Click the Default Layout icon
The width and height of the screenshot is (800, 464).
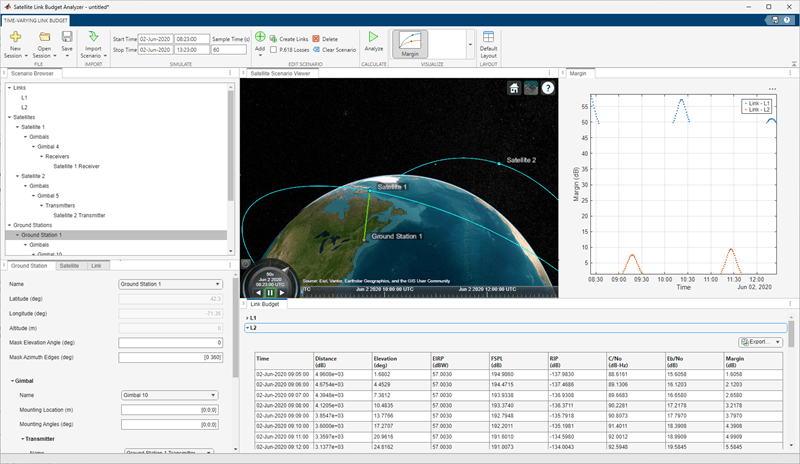[488, 37]
